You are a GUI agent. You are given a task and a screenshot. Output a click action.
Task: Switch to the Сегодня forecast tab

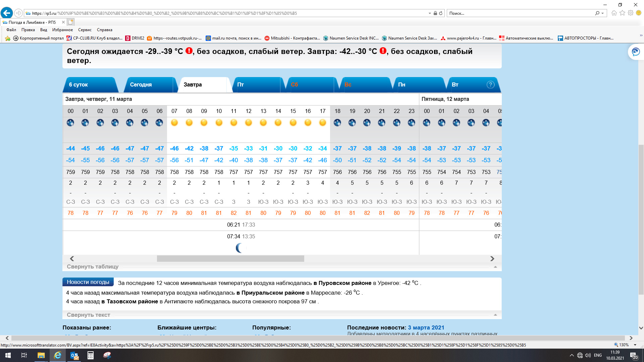141,85
